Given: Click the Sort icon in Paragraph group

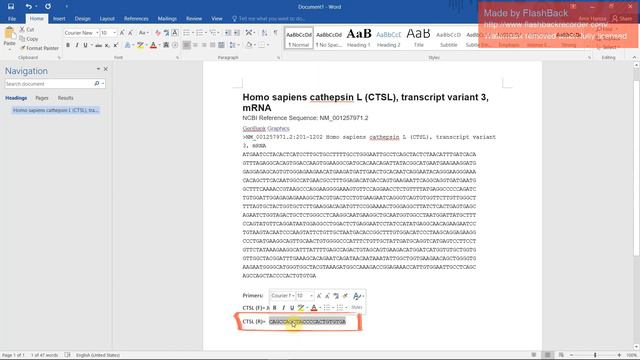Looking at the screenshot, I should 264,33.
